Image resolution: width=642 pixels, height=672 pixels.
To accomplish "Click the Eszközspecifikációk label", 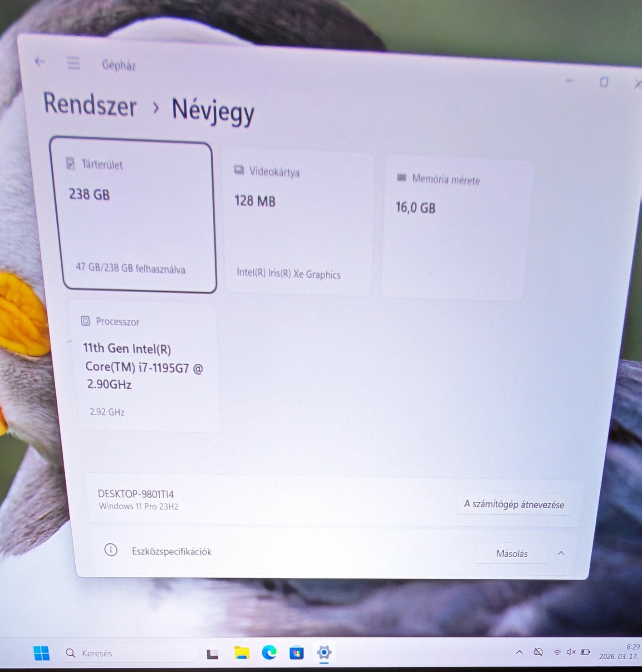I will 172,551.
